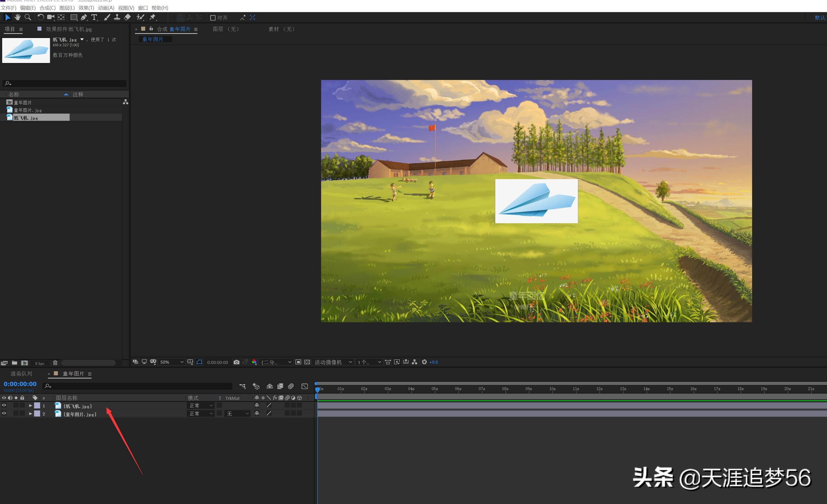Open the 50% magnification dropdown
The image size is (827, 504).
[172, 362]
